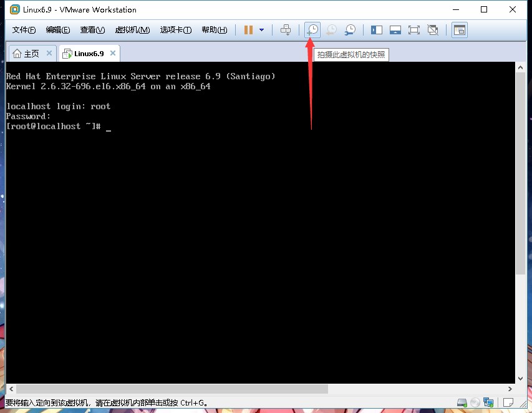Image resolution: width=532 pixels, height=413 pixels.
Task: Click inside the virtual machine console
Action: click(x=260, y=223)
